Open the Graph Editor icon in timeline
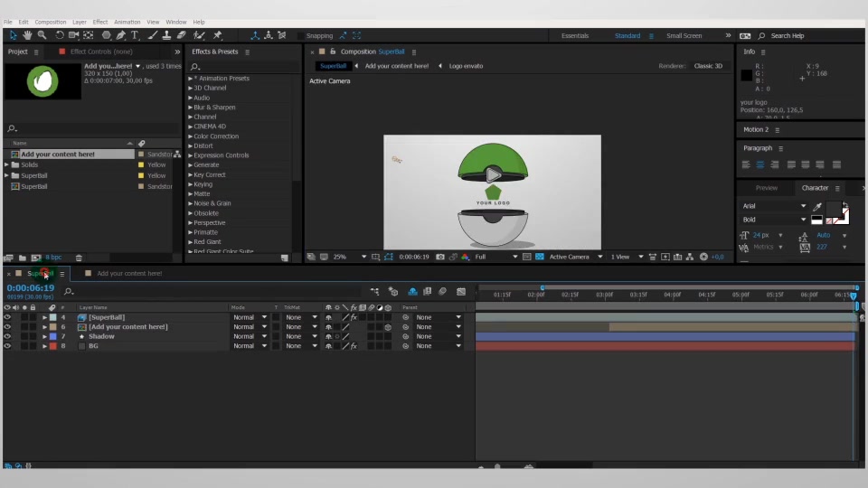This screenshot has width=868, height=488. [x=461, y=292]
